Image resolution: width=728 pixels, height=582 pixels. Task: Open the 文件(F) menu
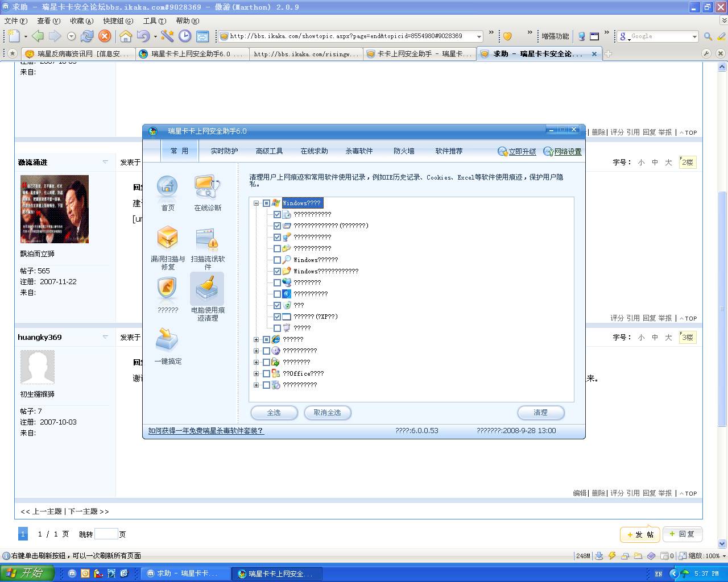click(x=15, y=21)
